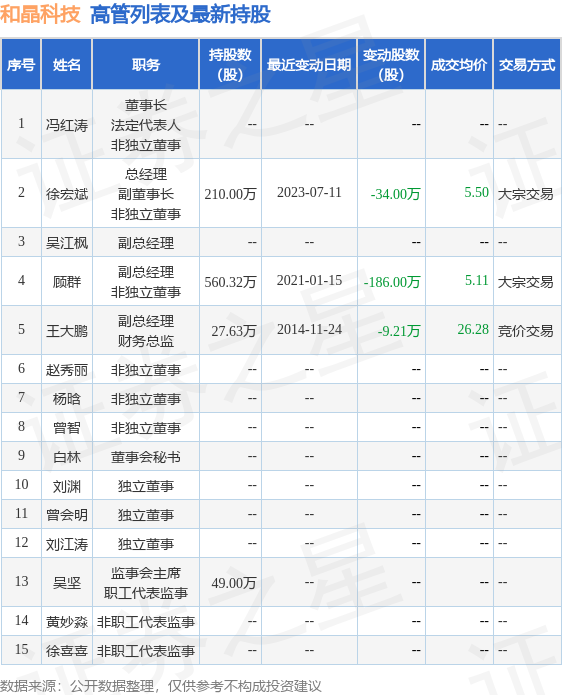
Task: Click 大宗交易 in 徐宏斌's row
Action: (526, 194)
